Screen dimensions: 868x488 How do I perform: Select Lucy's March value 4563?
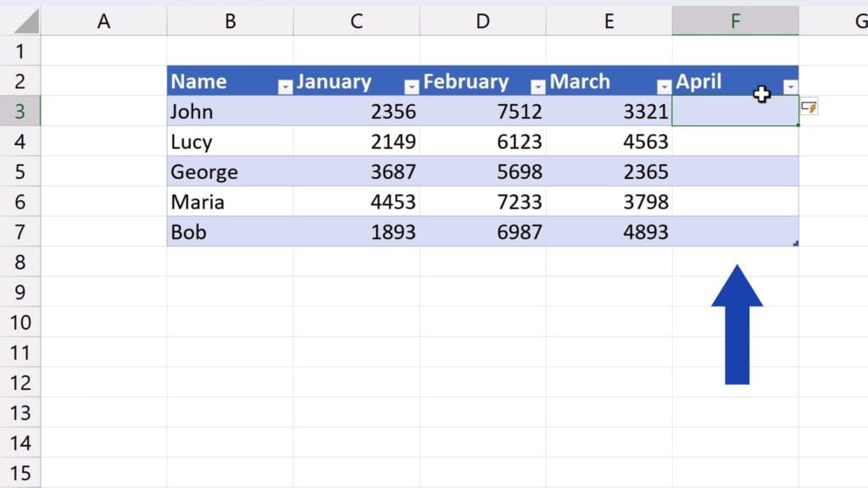[x=609, y=141]
